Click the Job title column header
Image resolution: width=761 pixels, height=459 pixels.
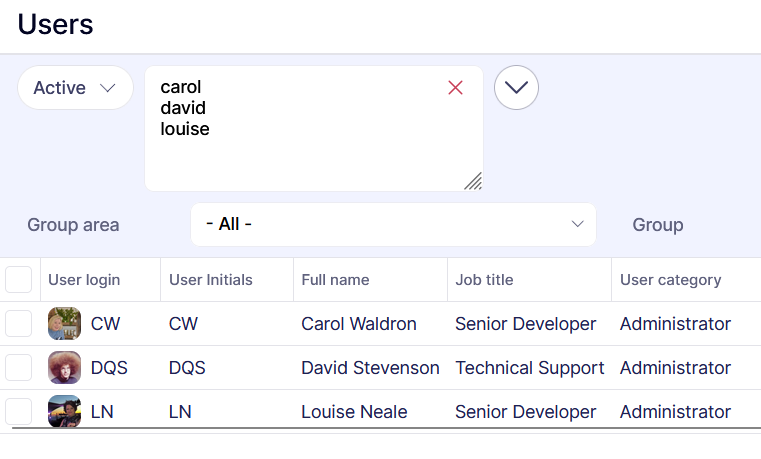[x=484, y=280]
